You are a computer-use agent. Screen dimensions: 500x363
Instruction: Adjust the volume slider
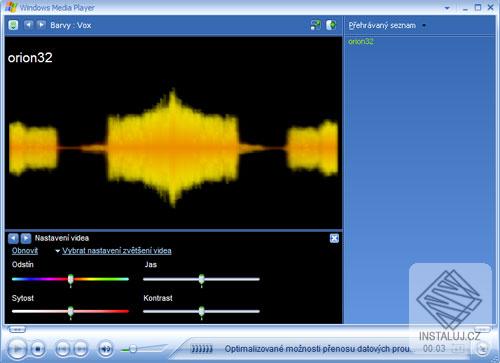coord(133,349)
